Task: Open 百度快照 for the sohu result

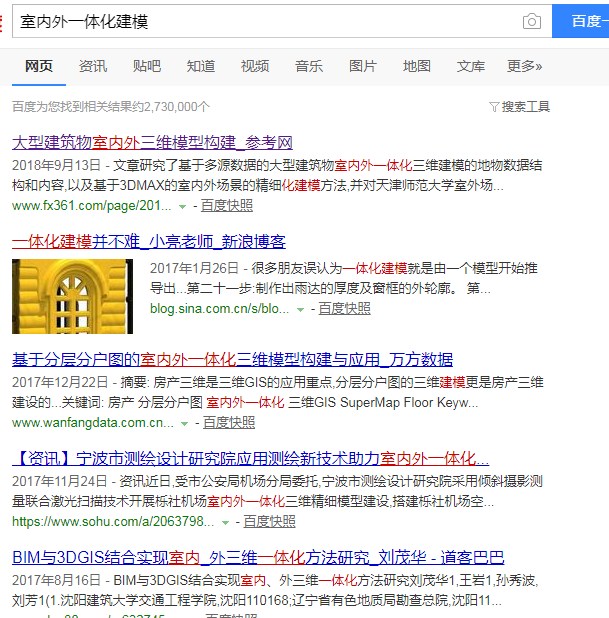Action: click(269, 521)
